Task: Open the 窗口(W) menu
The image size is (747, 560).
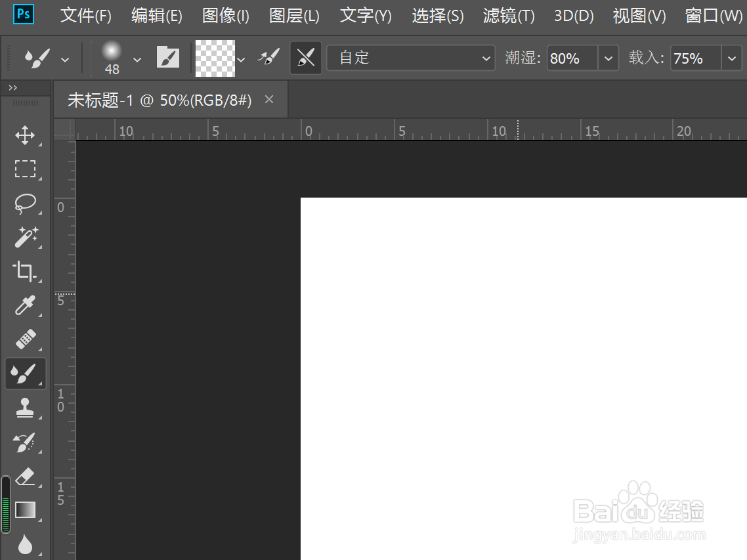Action: click(x=714, y=16)
